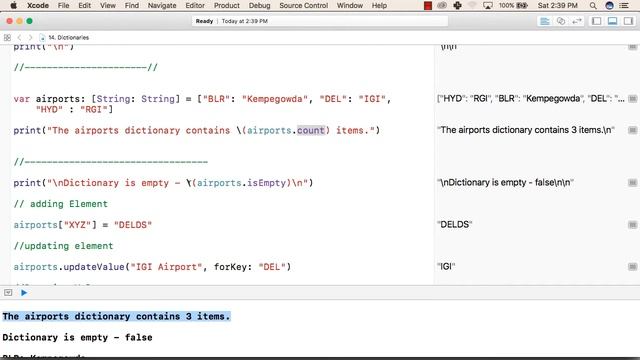Go forward in editor history
The height and width of the screenshot is (360, 640).
point(30,38)
